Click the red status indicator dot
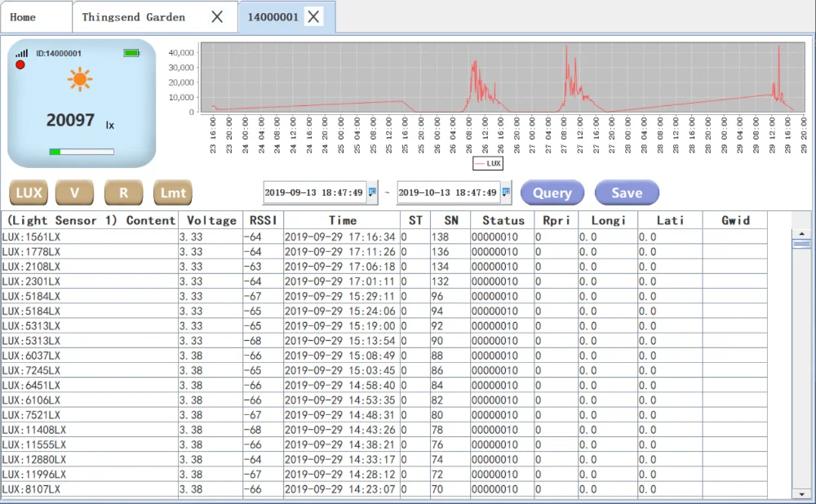The height and width of the screenshot is (504, 816). pos(20,64)
